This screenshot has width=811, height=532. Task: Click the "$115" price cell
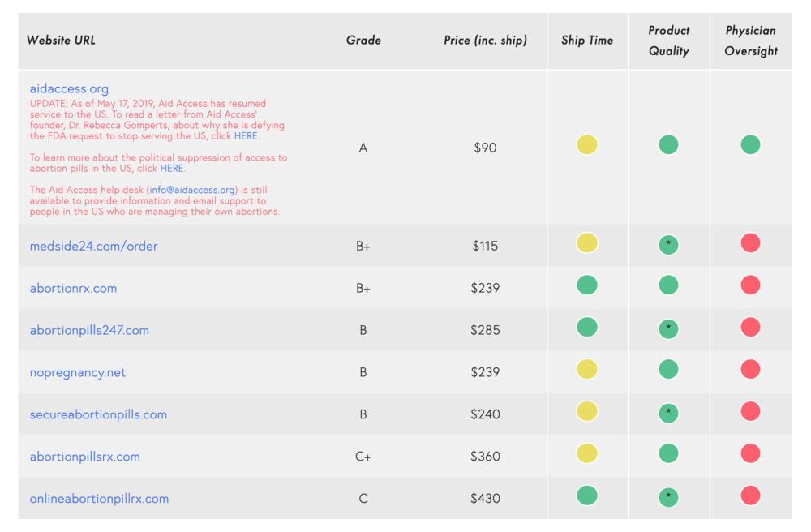point(485,246)
